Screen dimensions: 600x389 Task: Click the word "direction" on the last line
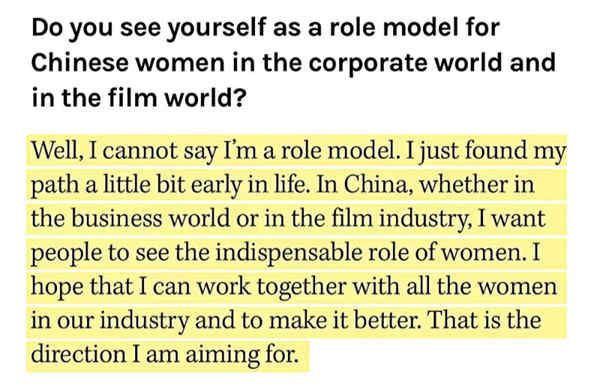click(78, 354)
